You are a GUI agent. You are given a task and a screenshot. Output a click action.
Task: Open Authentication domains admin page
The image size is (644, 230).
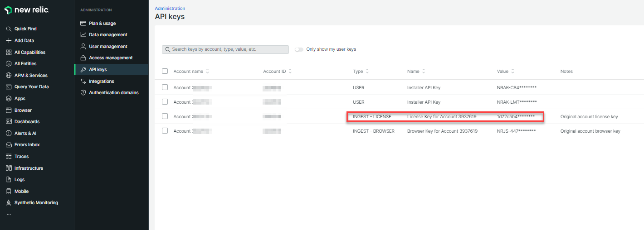(x=114, y=93)
